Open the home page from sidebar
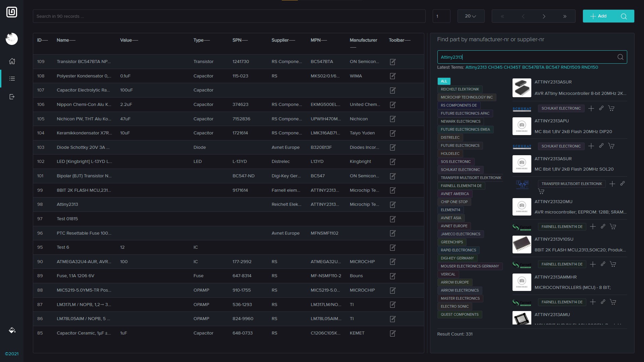This screenshot has width=644, height=362. pos(12,61)
